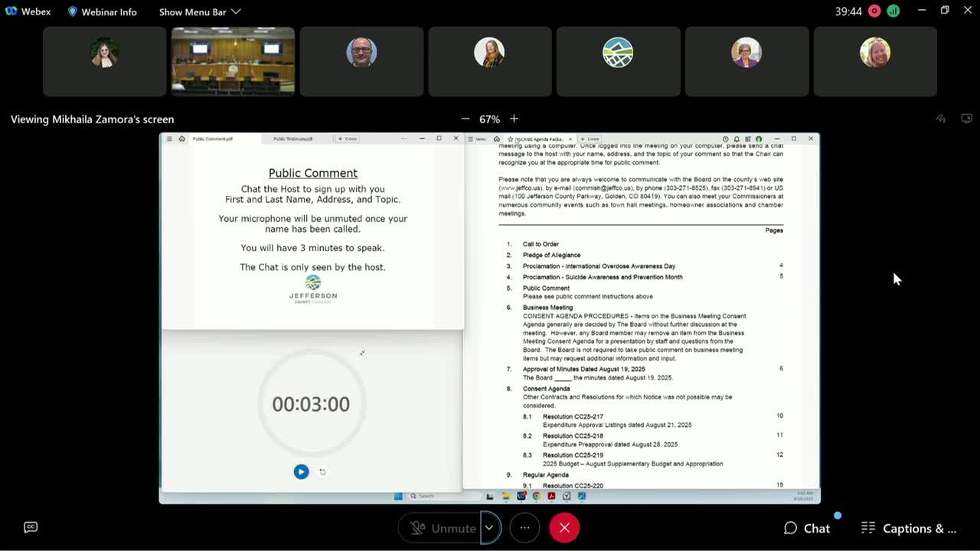Open Home icon in the Public Comment window
980x551 pixels.
pyautogui.click(x=181, y=139)
